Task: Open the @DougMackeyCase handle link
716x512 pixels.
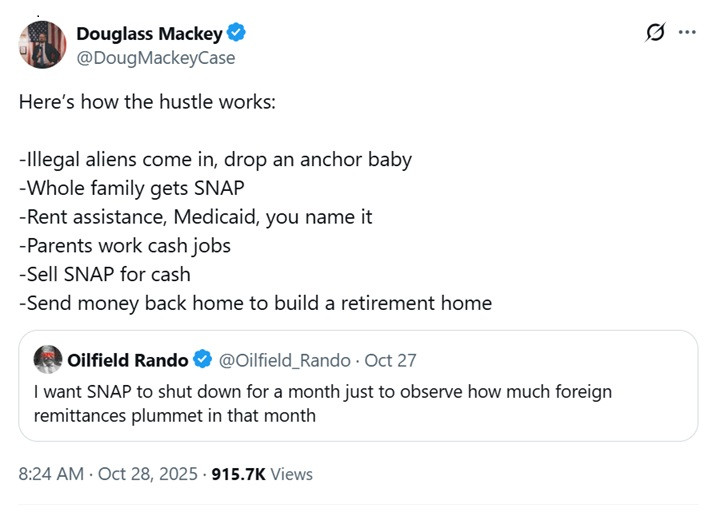Action: pos(156,57)
